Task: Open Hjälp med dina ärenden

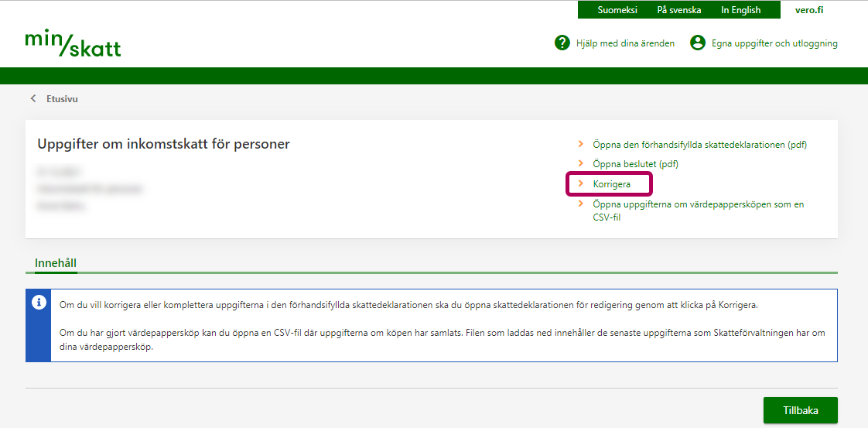Action: pyautogui.click(x=625, y=43)
